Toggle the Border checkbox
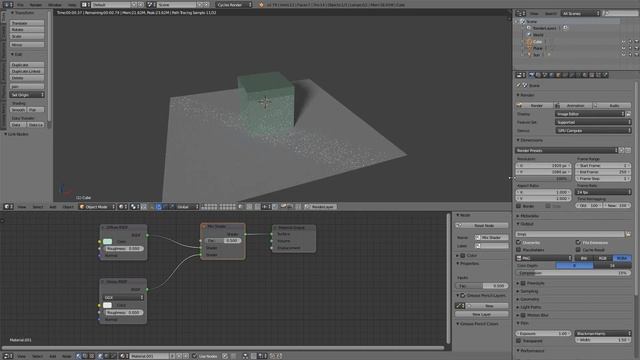The height and width of the screenshot is (360, 640). tap(519, 206)
